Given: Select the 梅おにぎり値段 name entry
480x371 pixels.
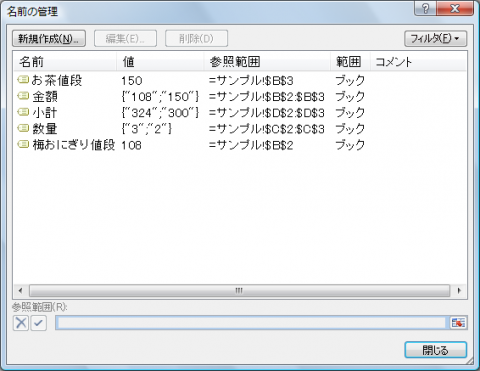Looking at the screenshot, I should point(74,145).
